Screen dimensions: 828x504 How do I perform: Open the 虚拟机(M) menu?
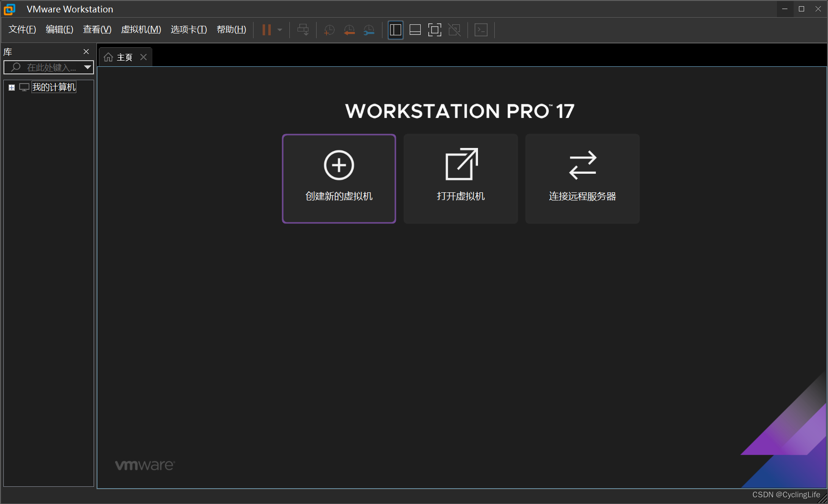click(141, 30)
